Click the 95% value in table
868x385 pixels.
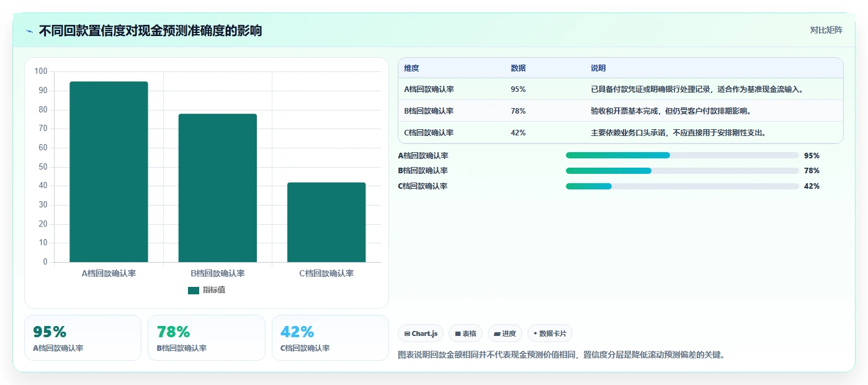(x=518, y=89)
